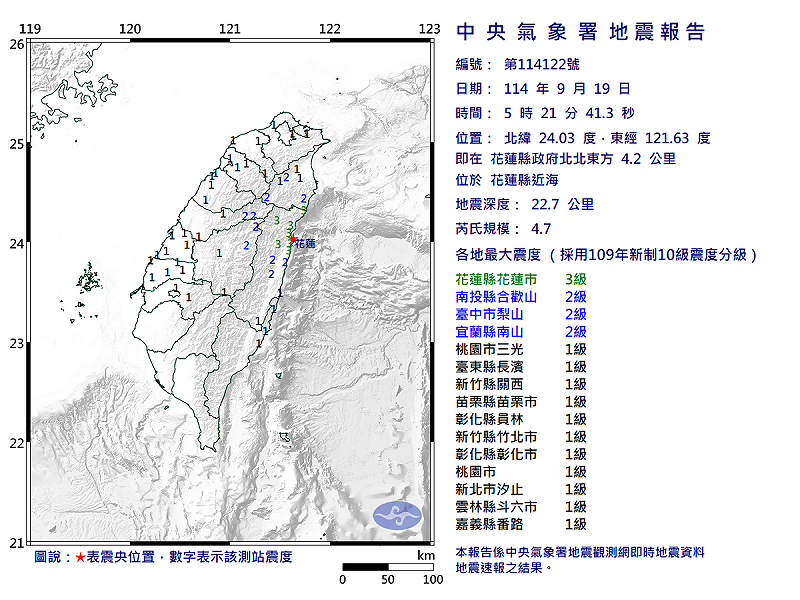
Task: Click the 宜蘭縣南山 2級 intensity entry
Action: 520,332
